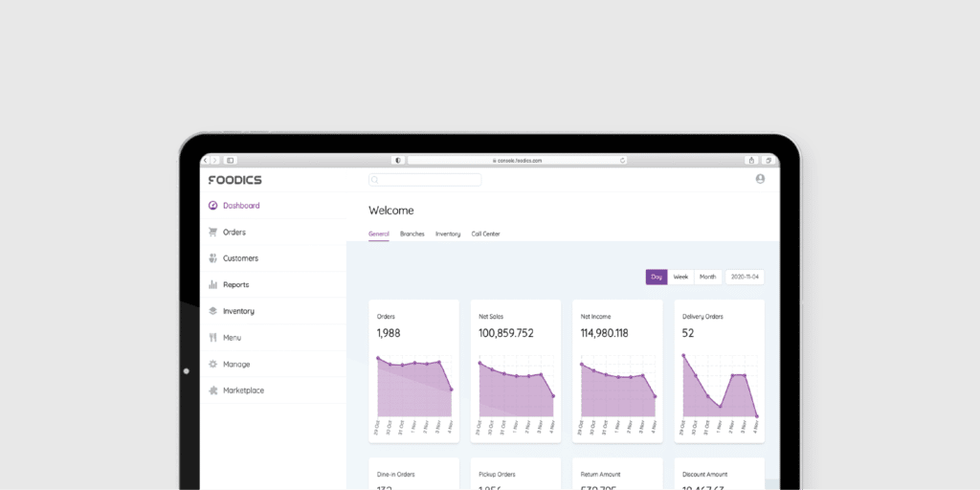This screenshot has width=980, height=490.
Task: Click the Foodics logo
Action: pos(234,180)
